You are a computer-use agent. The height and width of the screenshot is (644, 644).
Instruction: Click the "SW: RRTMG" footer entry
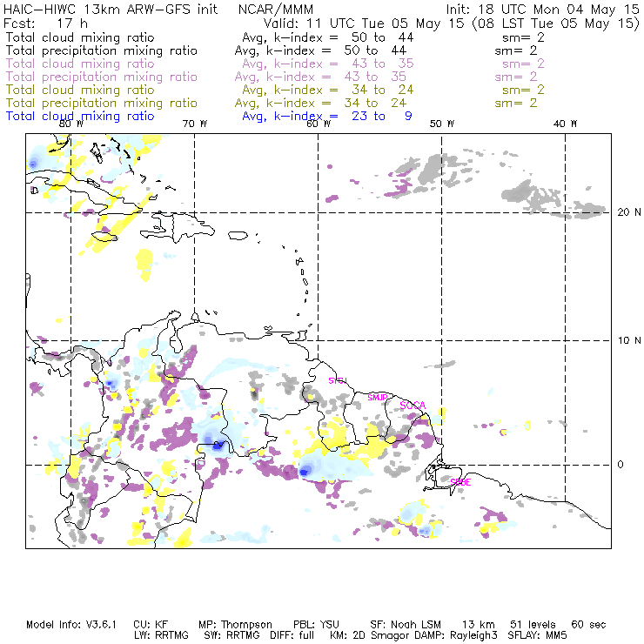[231, 635]
